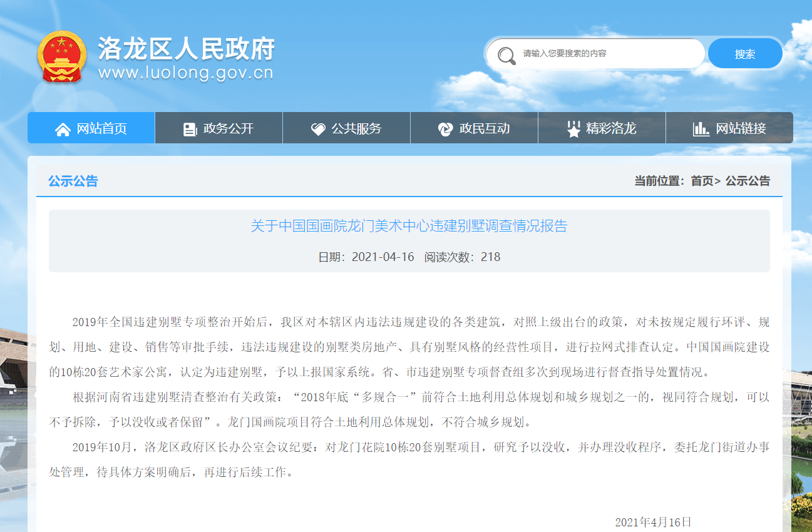
Task: Click the star icon beside 精彩洛龙
Action: point(573,129)
